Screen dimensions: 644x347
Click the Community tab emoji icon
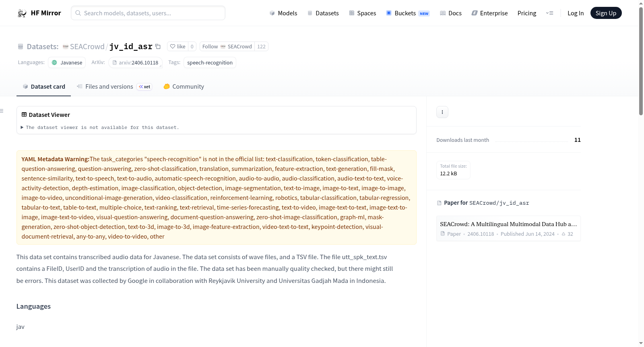tap(167, 86)
